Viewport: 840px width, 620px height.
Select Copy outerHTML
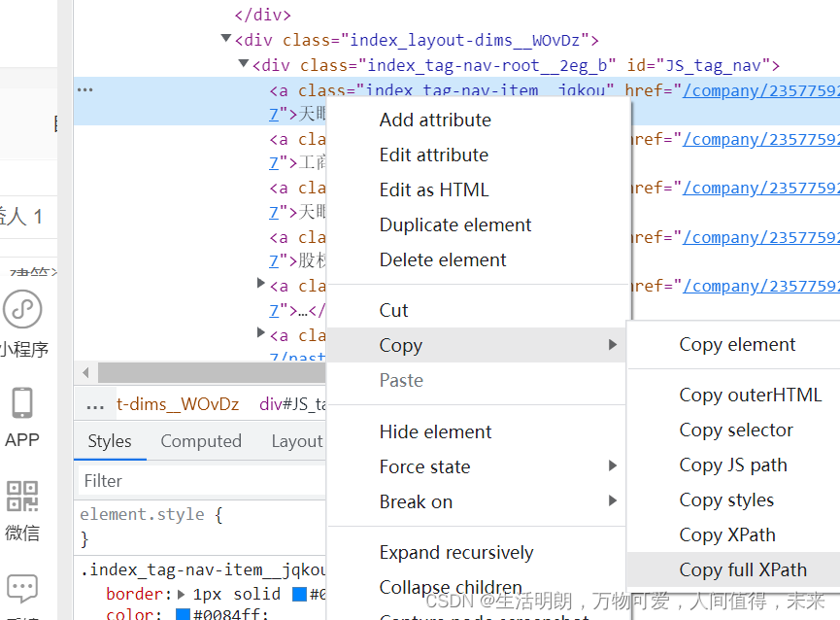tap(750, 395)
